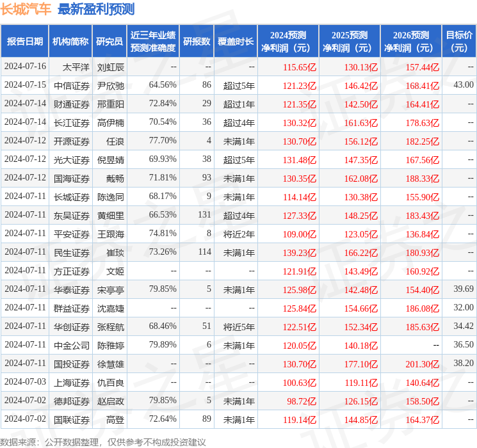The width and height of the screenshot is (477, 448).
Task: Click the 2025 profit value 161.63亿
Action: coord(361,123)
